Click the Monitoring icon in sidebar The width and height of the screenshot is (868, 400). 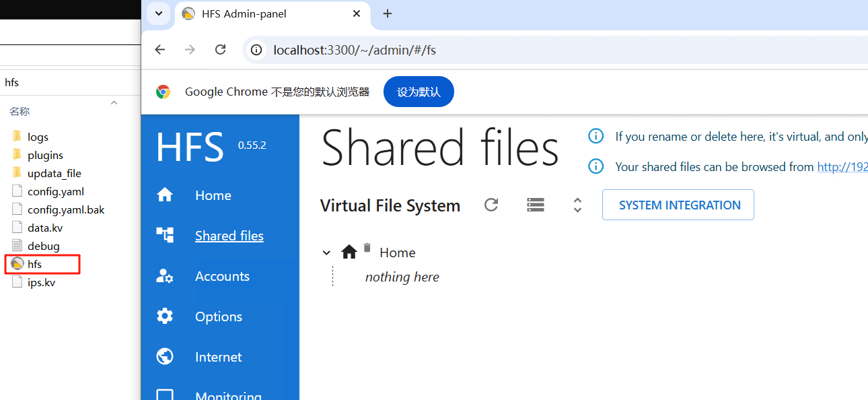(x=165, y=395)
